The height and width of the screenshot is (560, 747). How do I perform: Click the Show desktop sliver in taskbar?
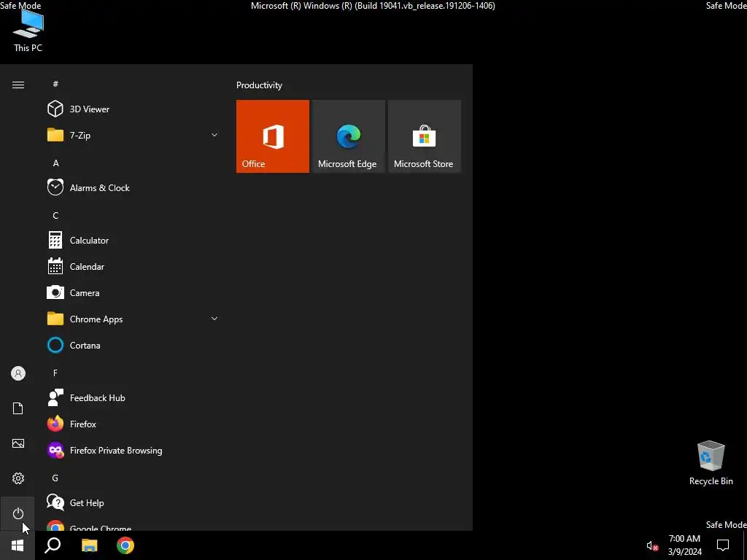(x=745, y=545)
